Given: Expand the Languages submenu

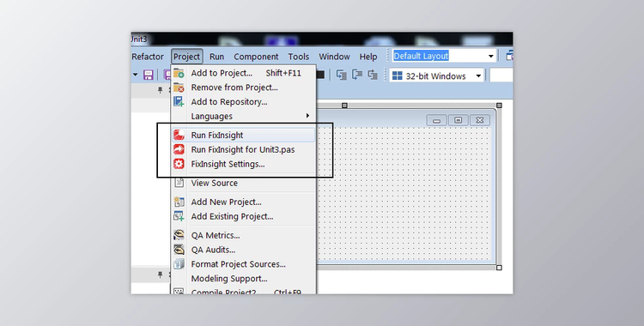Looking at the screenshot, I should (x=244, y=116).
